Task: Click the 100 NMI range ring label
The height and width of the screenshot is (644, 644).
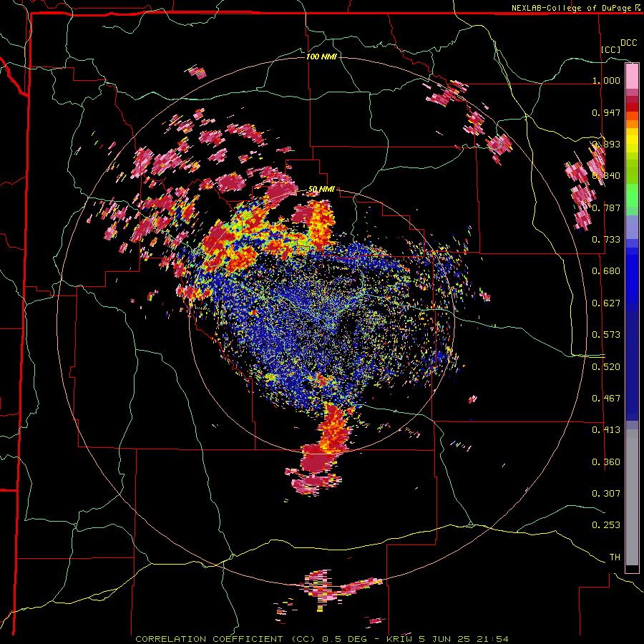Action: pyautogui.click(x=321, y=57)
